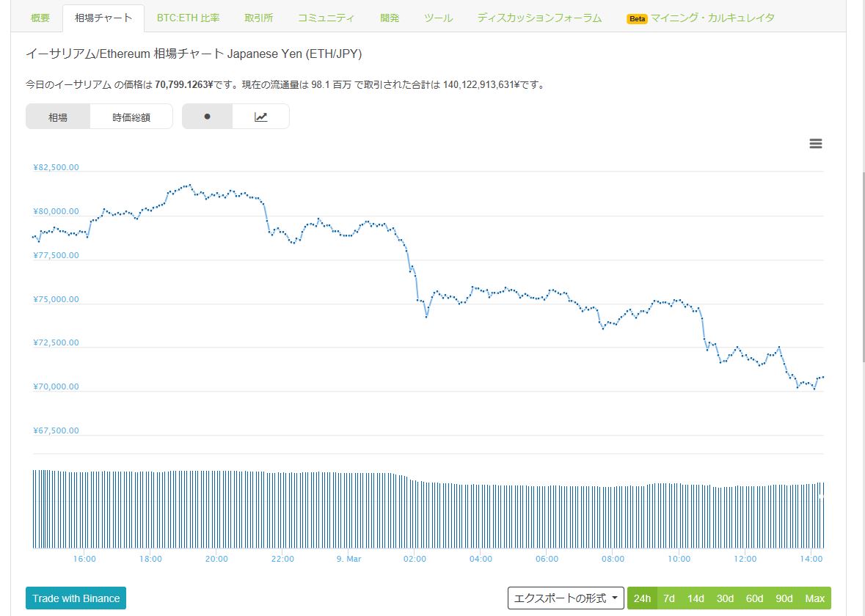Select the ツール menu item
This screenshot has height=616, width=865.
pyautogui.click(x=437, y=18)
